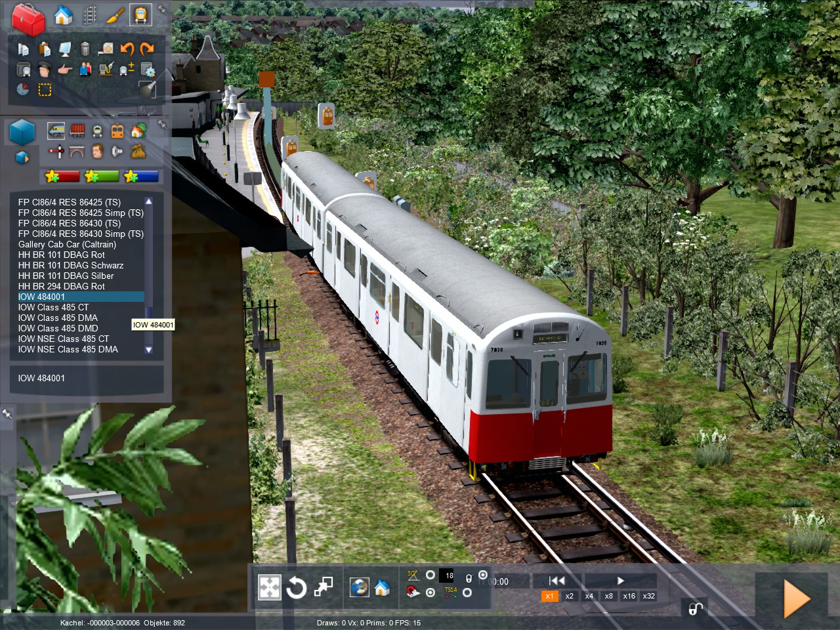The image size is (840, 630).
Task: Click the tape measure tool icon
Action: (x=106, y=48)
